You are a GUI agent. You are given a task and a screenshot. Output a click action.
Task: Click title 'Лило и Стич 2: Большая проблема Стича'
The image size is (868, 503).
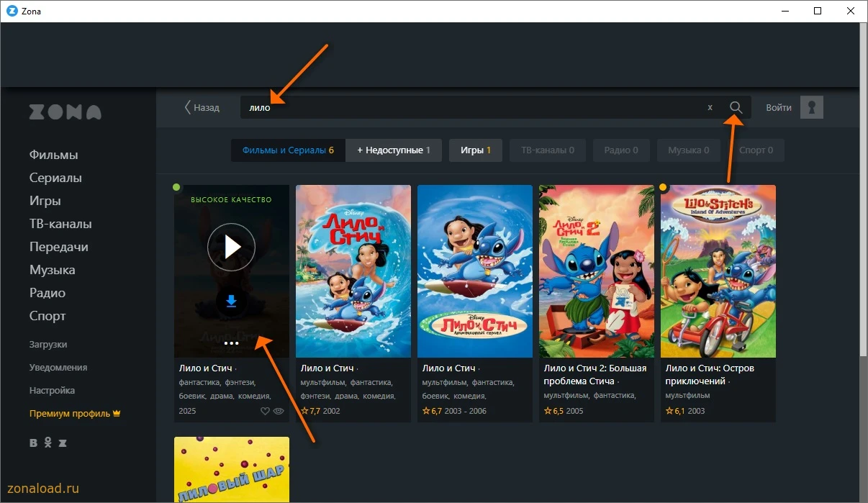(595, 374)
